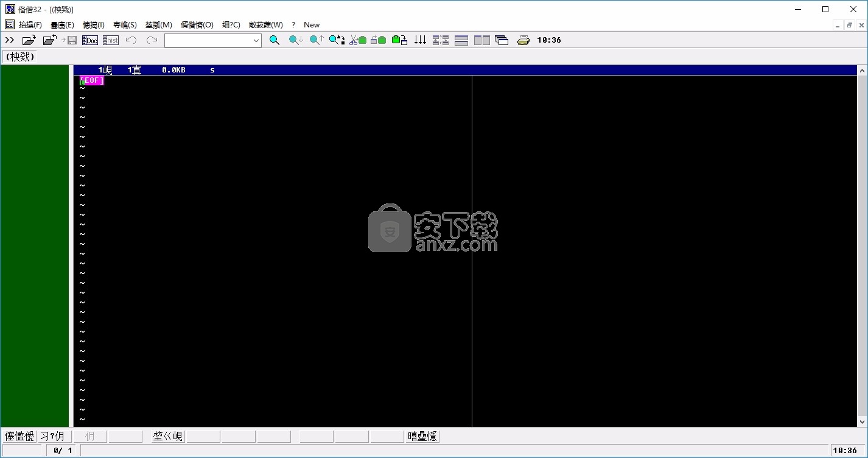Click the [EOF] marker in editor

[92, 80]
